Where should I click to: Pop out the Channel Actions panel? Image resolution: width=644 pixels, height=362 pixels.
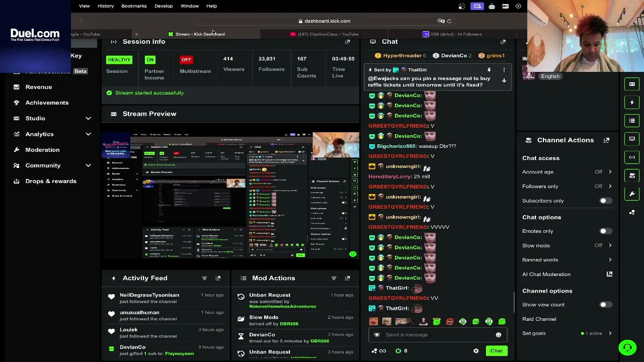point(606,140)
